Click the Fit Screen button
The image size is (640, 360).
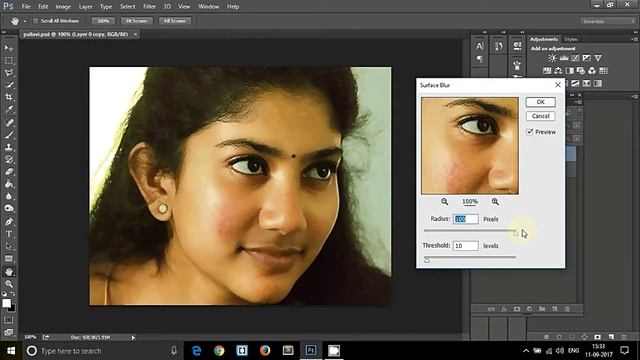pyautogui.click(x=137, y=21)
